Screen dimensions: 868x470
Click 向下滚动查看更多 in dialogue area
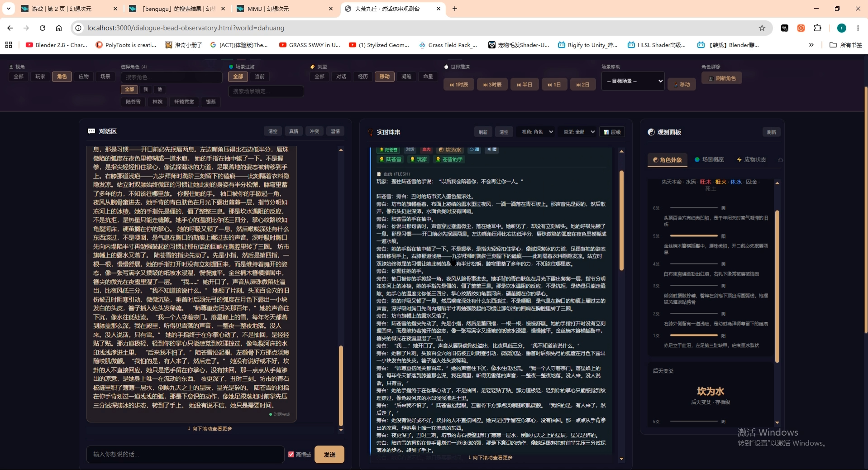coord(210,428)
